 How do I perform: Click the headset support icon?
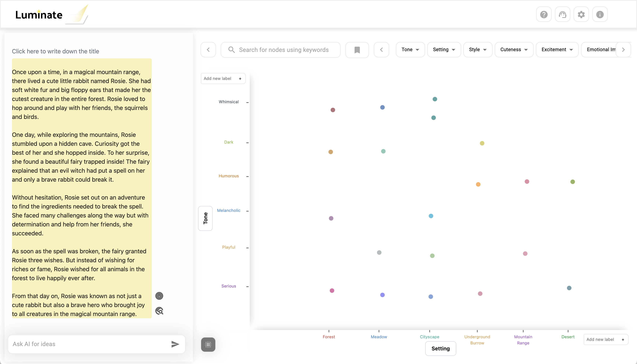(x=562, y=15)
